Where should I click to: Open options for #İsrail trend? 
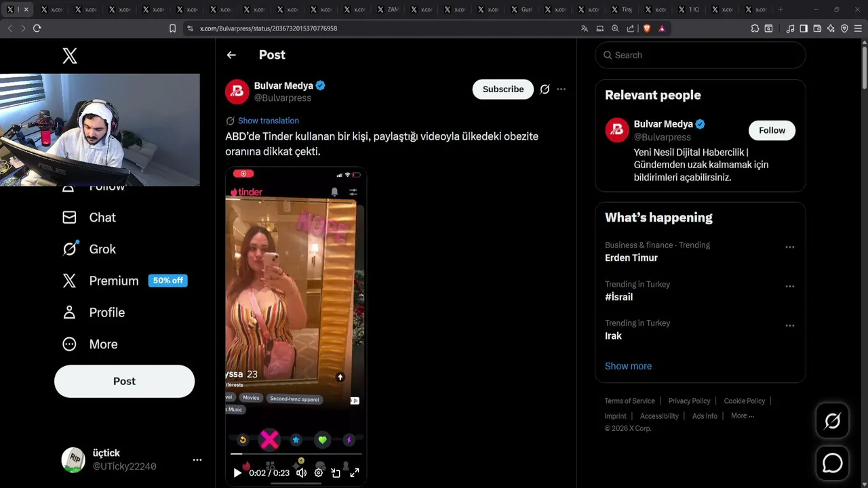[790, 287]
